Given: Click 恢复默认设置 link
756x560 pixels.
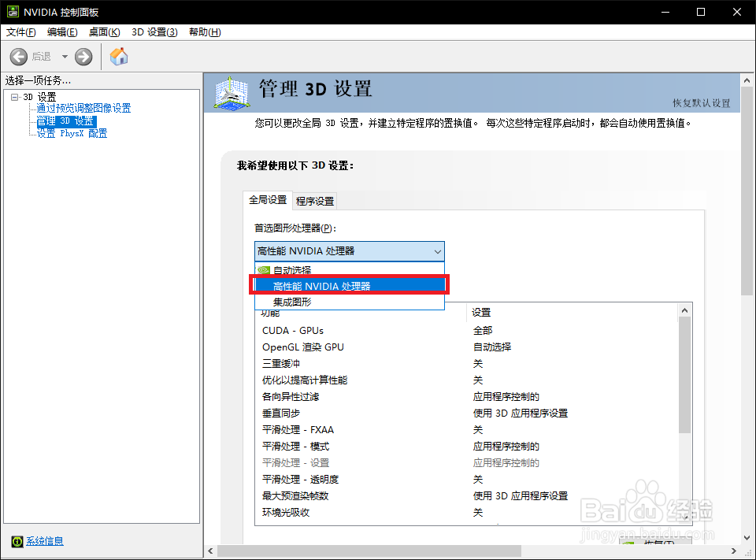Looking at the screenshot, I should 702,102.
